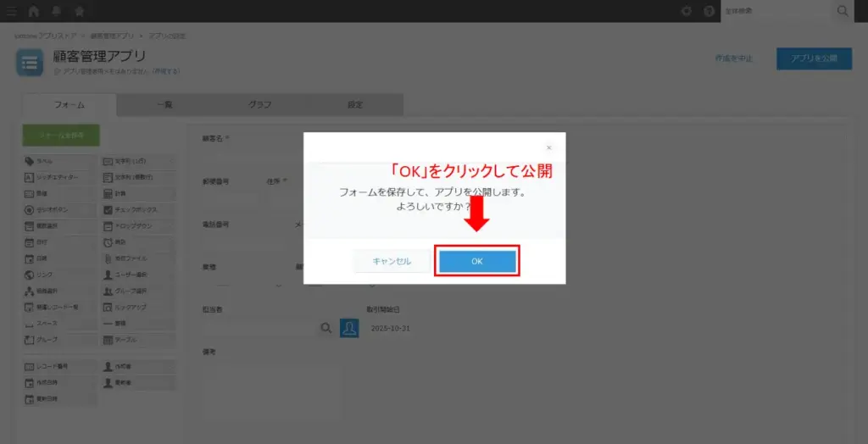Click the 取引開始日 date value 2025-10-31
This screenshot has height=444, width=868.
[x=390, y=328]
